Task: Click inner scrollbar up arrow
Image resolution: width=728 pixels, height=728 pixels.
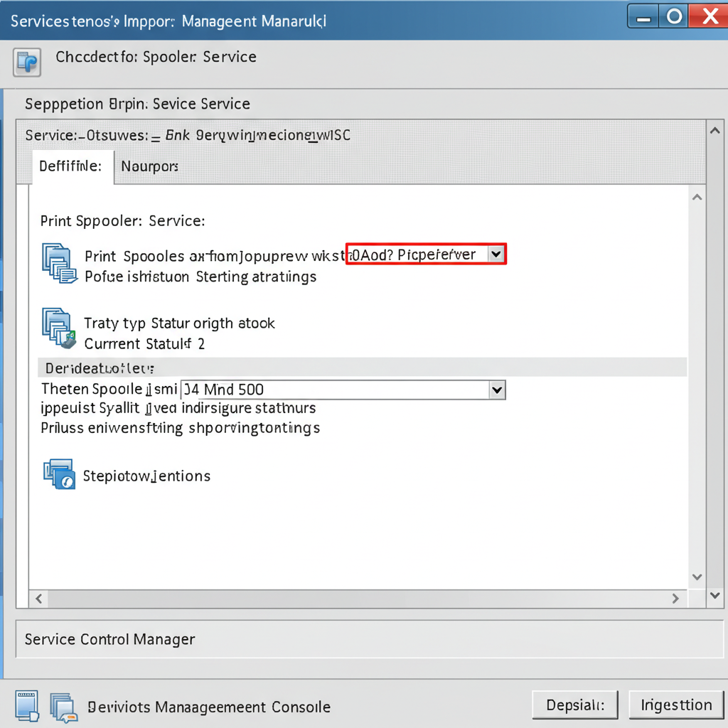Action: [697, 198]
